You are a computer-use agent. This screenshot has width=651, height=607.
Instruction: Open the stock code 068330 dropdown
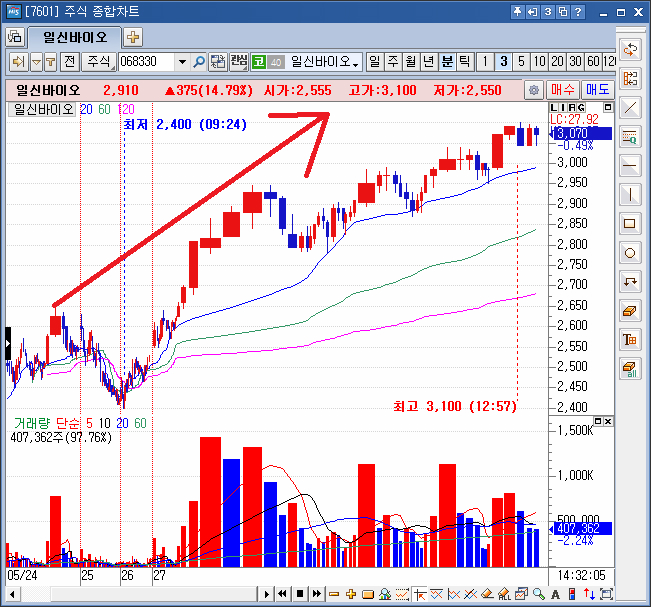(x=181, y=62)
